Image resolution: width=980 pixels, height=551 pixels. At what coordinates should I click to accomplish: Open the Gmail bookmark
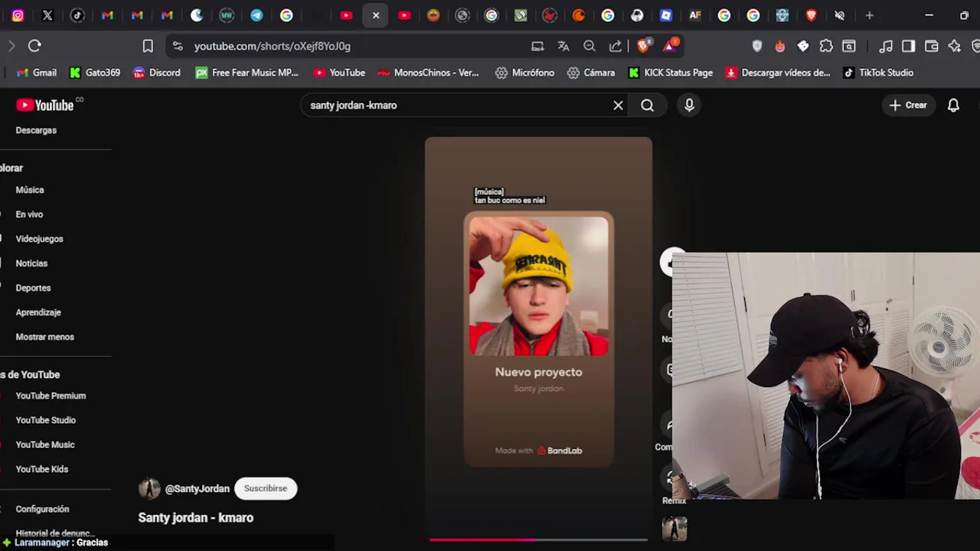37,73
